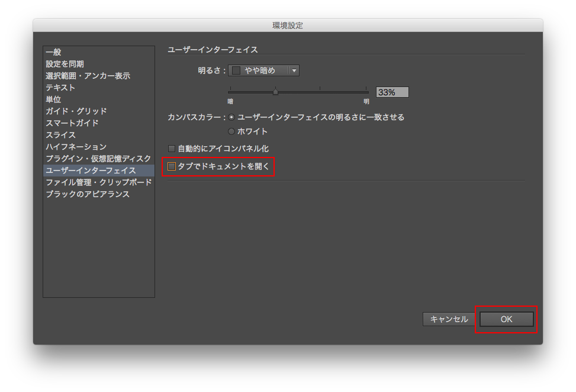This screenshot has height=392, width=576.
Task: Click the やや暗め brightness color swatch
Action: point(236,70)
